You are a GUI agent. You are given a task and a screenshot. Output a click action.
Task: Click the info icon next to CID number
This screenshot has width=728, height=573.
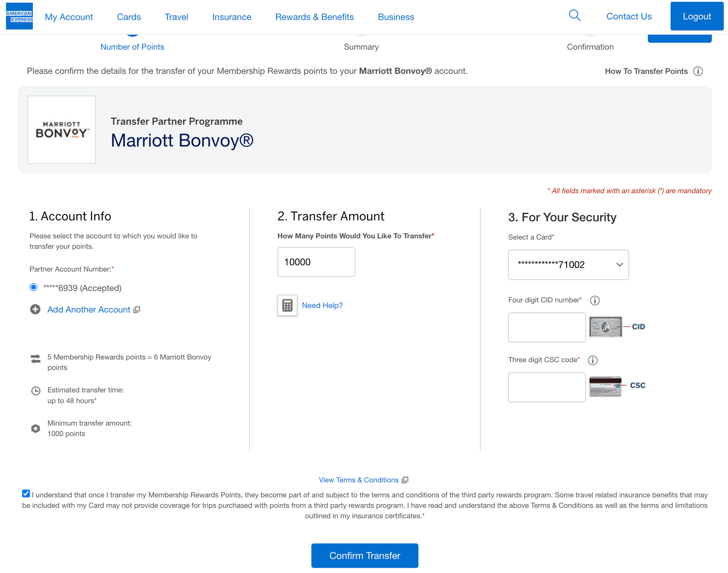[x=595, y=300]
